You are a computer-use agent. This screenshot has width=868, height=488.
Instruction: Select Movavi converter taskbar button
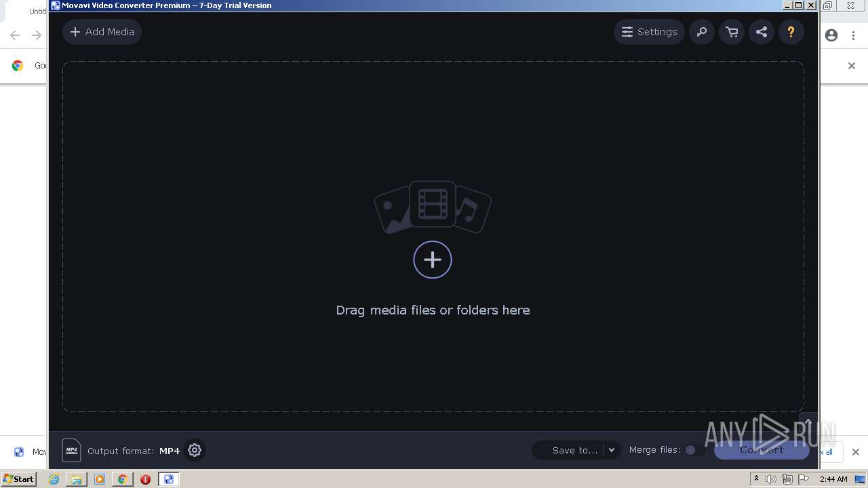(x=168, y=479)
